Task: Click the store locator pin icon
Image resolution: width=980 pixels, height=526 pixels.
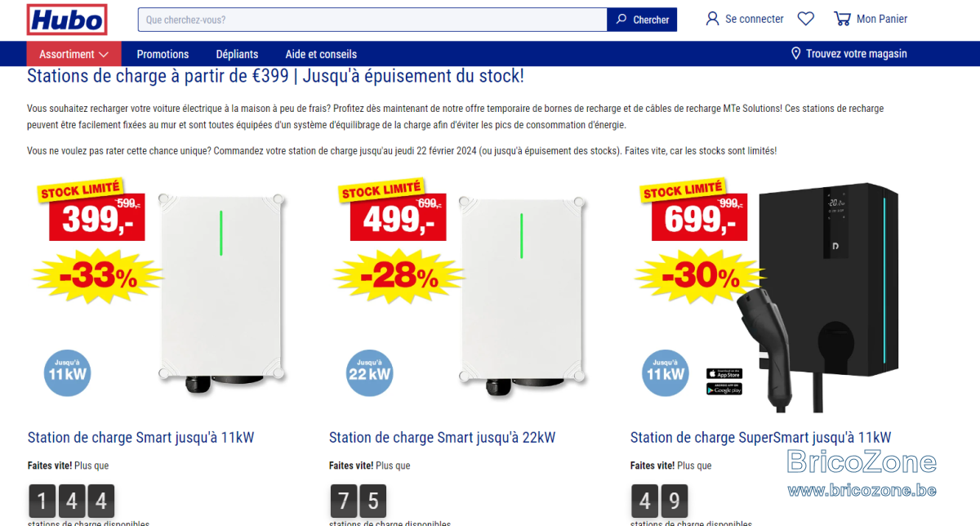Action: [796, 54]
